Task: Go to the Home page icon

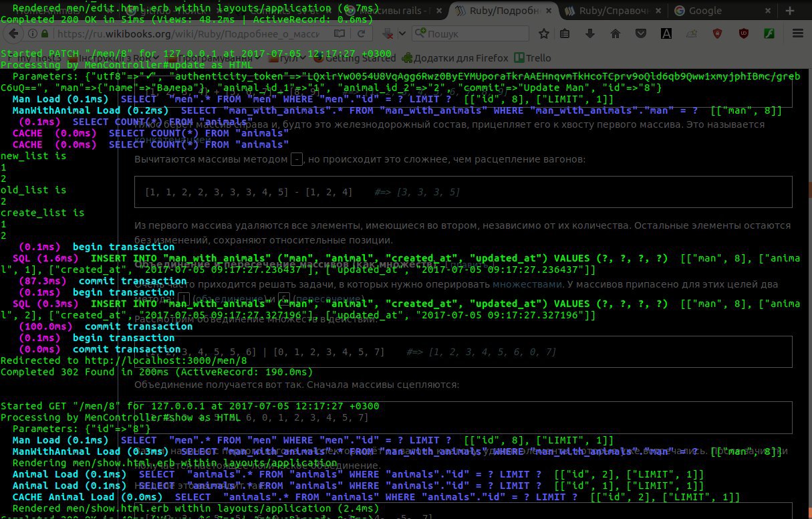Action: (616, 33)
